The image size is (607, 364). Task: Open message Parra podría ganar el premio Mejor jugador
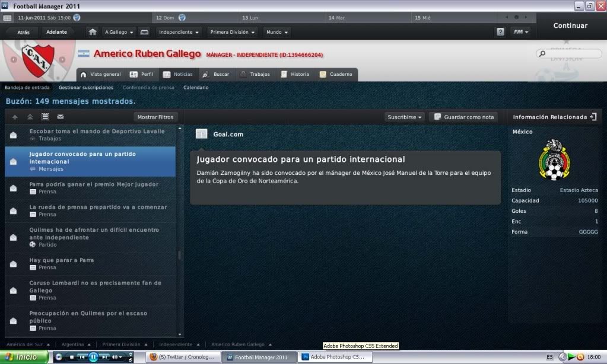pyautogui.click(x=90, y=187)
